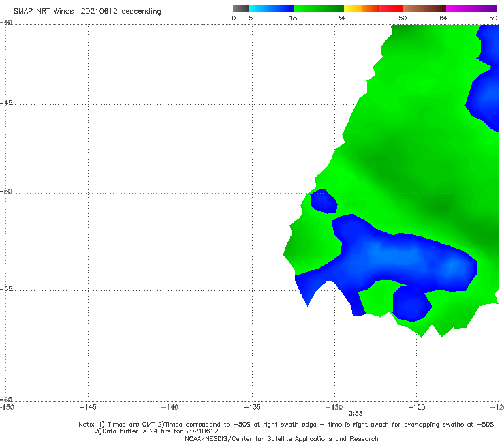Click the longitude label "-125"

[417, 407]
